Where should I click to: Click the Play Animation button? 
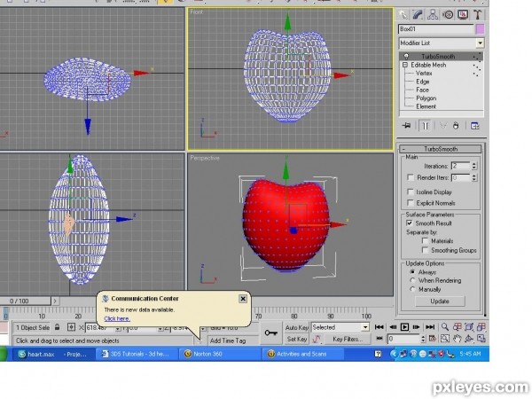pos(404,327)
